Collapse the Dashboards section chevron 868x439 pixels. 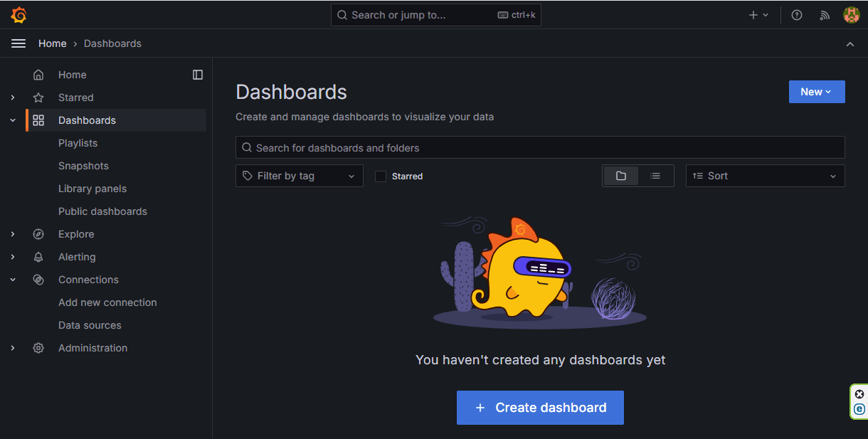[13, 120]
